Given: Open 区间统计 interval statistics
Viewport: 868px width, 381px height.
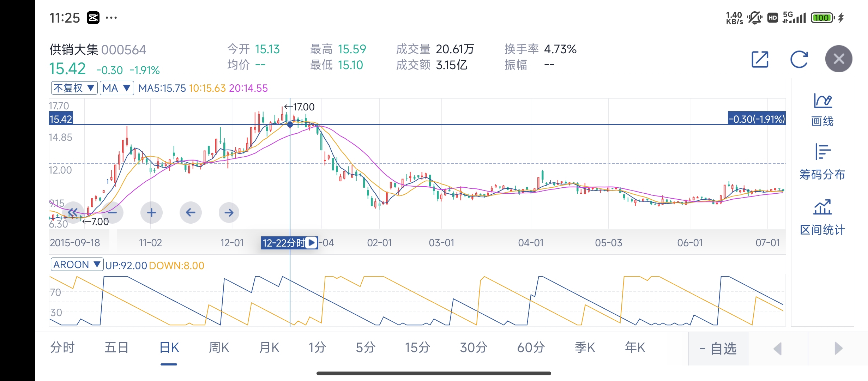Looking at the screenshot, I should point(822,217).
